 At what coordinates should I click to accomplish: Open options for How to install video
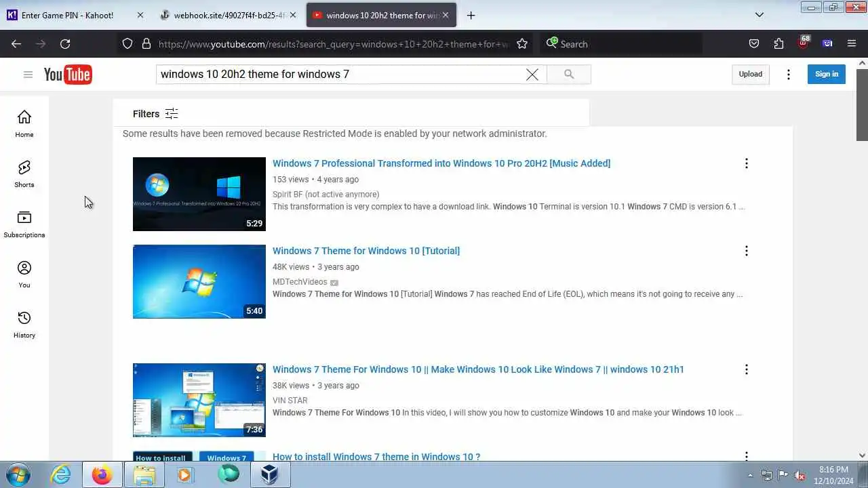pyautogui.click(x=747, y=456)
